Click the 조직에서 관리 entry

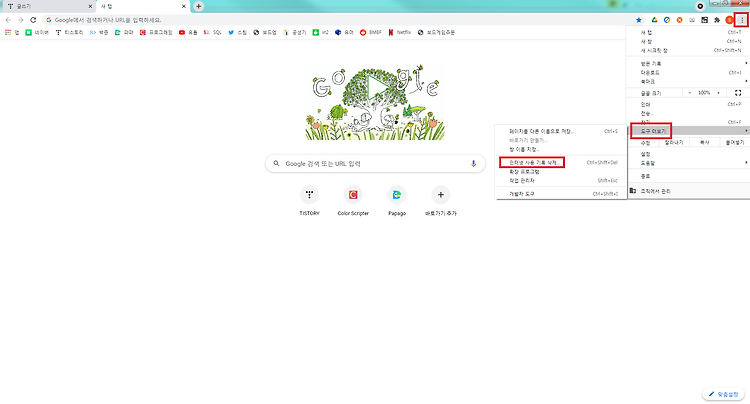(x=687, y=191)
